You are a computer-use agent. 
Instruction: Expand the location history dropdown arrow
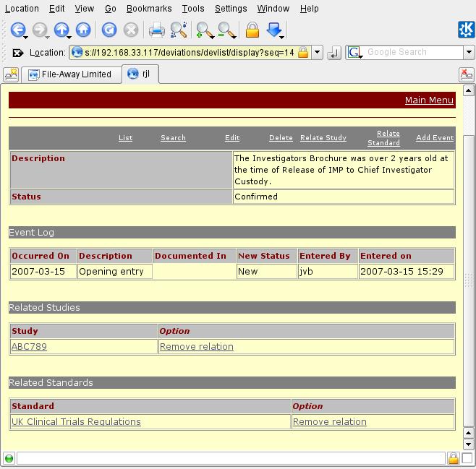click(x=317, y=52)
